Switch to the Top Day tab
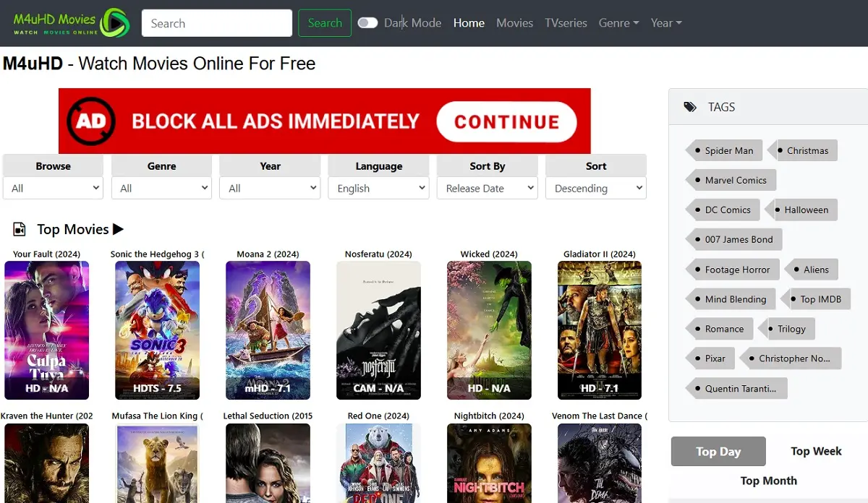 718,451
